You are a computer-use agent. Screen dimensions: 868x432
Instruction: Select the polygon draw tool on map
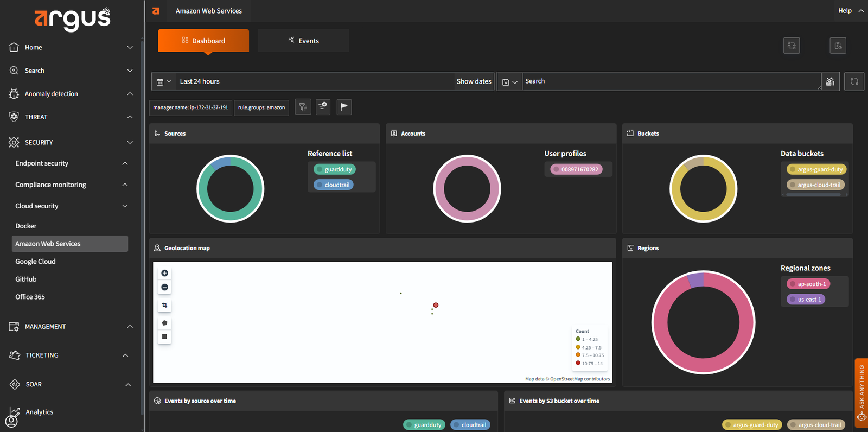[164, 323]
